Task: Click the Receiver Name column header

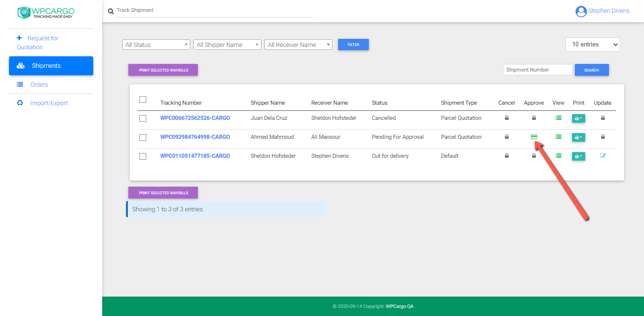Action: 330,103
